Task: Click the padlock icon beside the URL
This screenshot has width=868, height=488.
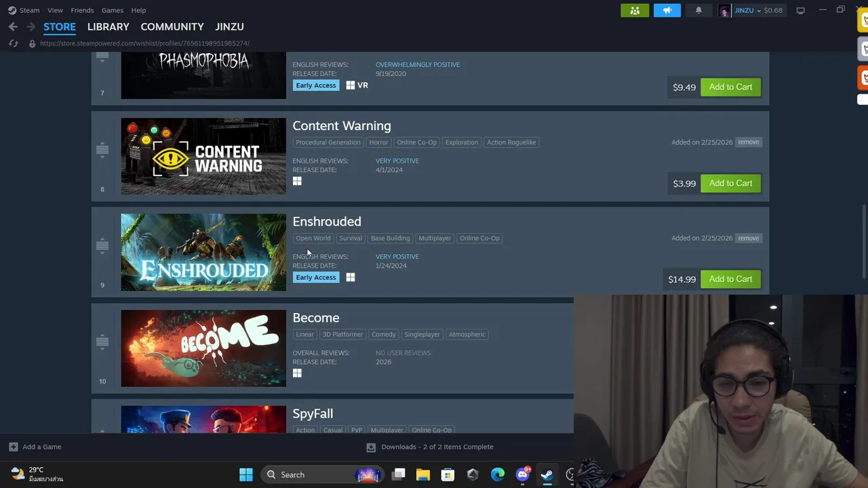Action: pos(32,43)
